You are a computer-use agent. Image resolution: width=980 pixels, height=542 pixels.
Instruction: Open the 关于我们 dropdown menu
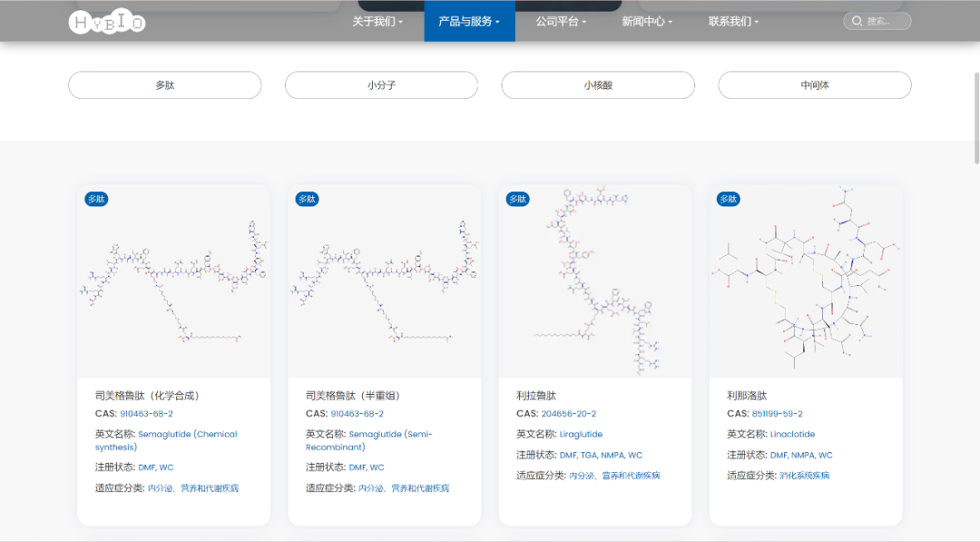(x=377, y=21)
